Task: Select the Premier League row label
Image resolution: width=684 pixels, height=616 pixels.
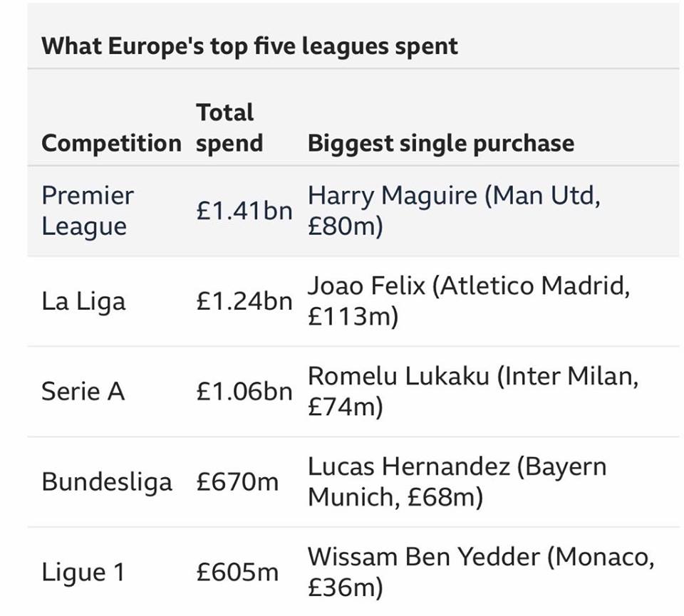Action: (x=88, y=211)
